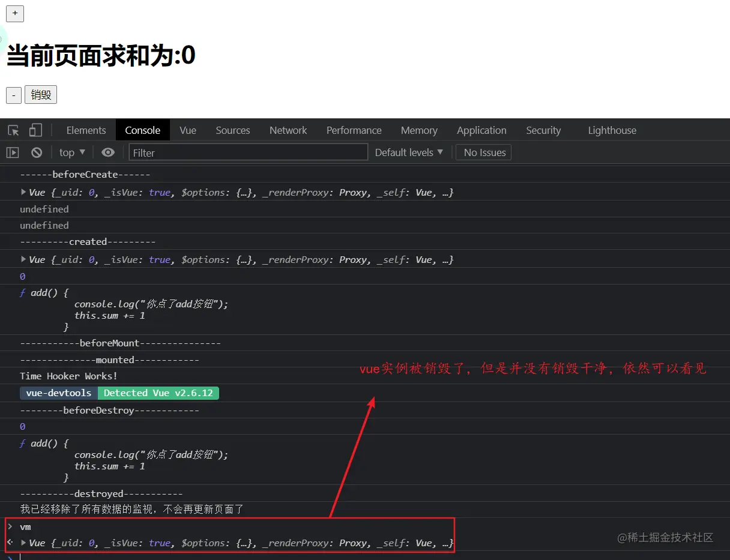The height and width of the screenshot is (560, 730).
Task: Open the Network tab
Action: click(288, 130)
